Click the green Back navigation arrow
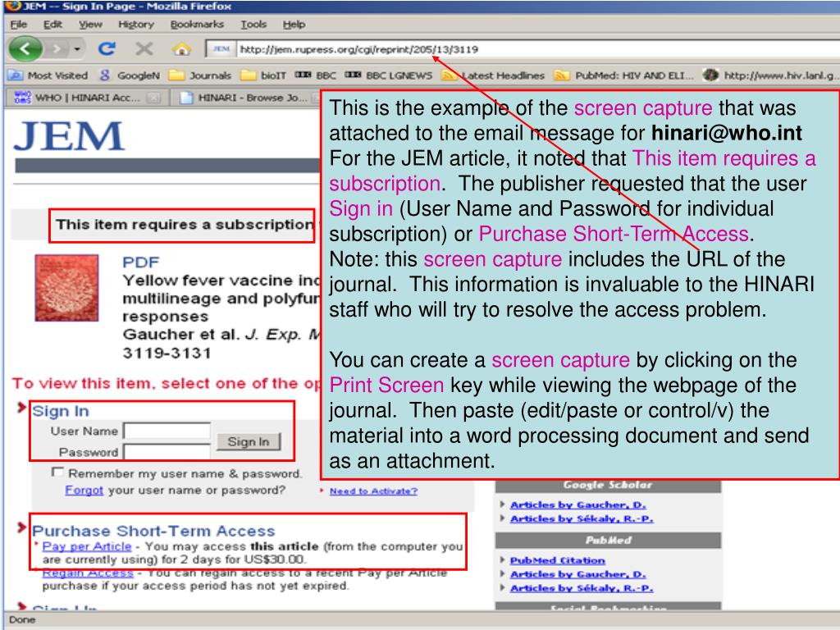Image resolution: width=840 pixels, height=630 pixels. [25, 49]
